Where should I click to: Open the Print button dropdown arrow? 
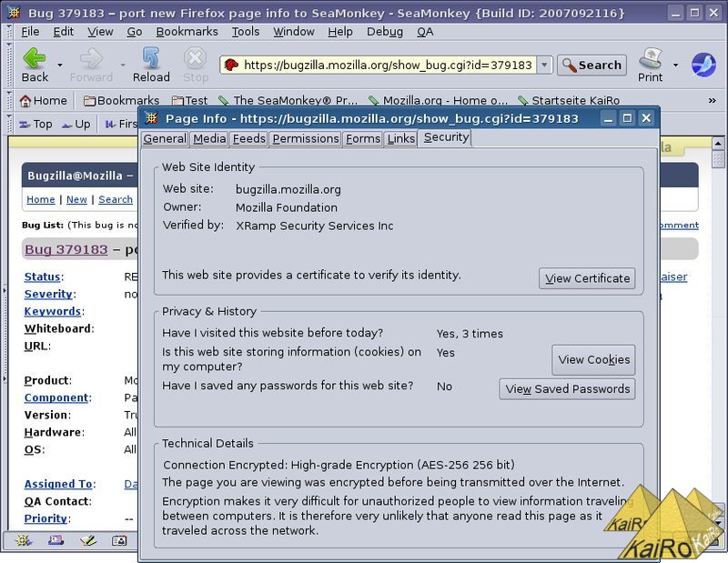[x=675, y=65]
